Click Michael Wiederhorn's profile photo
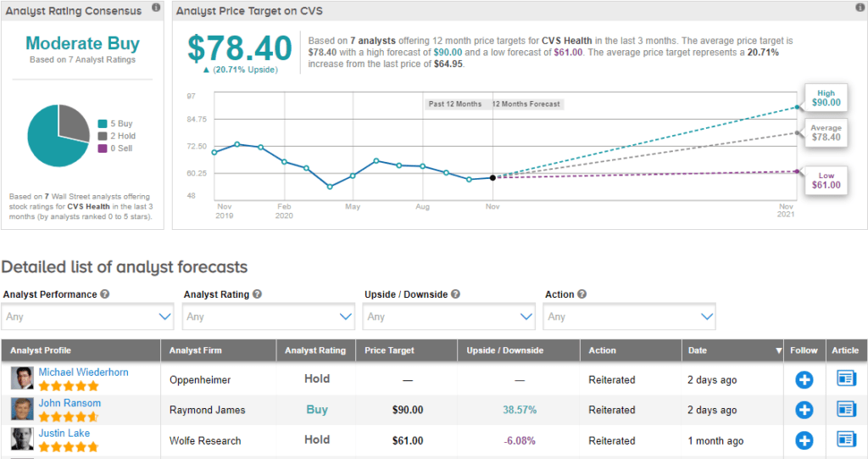868x459 pixels. [x=22, y=378]
